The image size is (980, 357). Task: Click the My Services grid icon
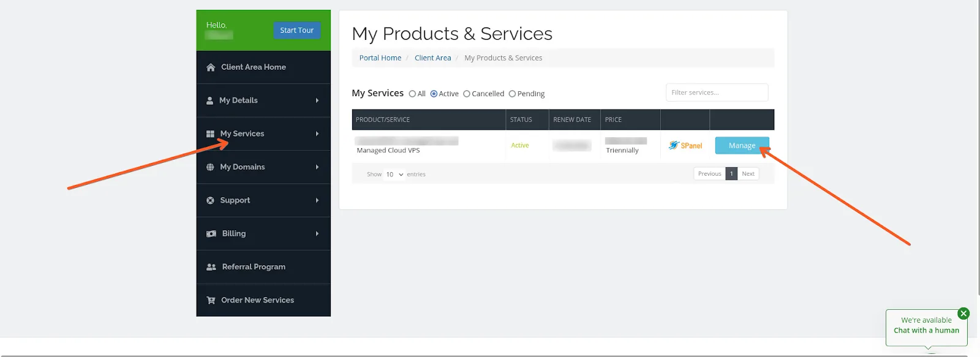pos(211,133)
